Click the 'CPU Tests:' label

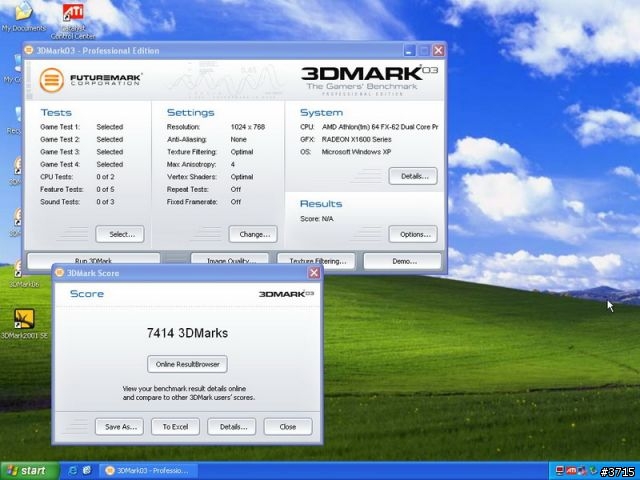pos(57,177)
